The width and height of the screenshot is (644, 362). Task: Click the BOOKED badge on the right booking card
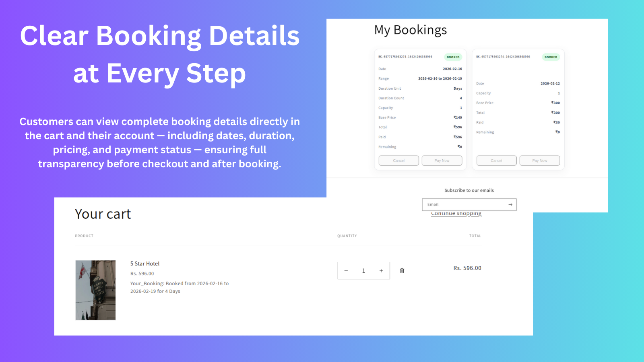pos(550,57)
